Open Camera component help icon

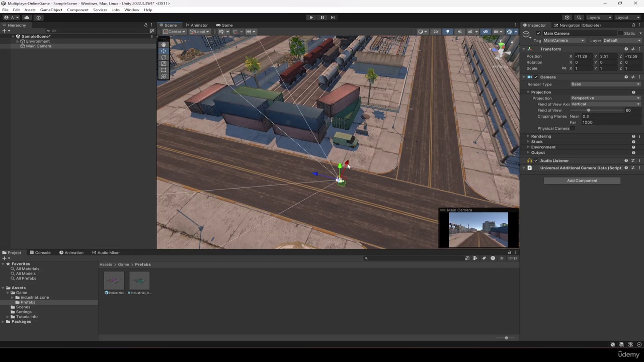coord(626,77)
